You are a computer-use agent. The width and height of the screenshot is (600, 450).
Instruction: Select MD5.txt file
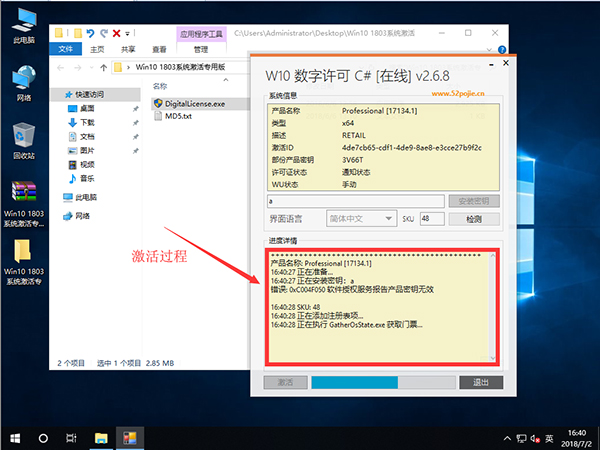(173, 116)
